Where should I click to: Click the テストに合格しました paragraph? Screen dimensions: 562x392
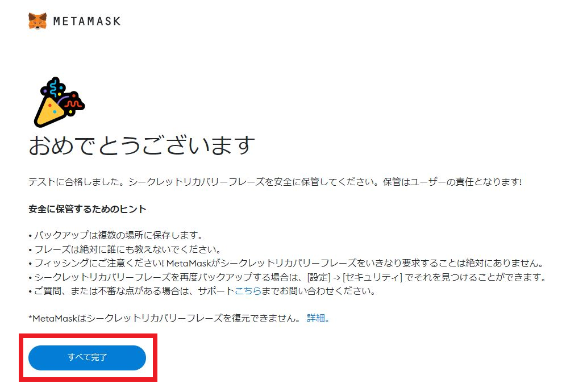(275, 182)
